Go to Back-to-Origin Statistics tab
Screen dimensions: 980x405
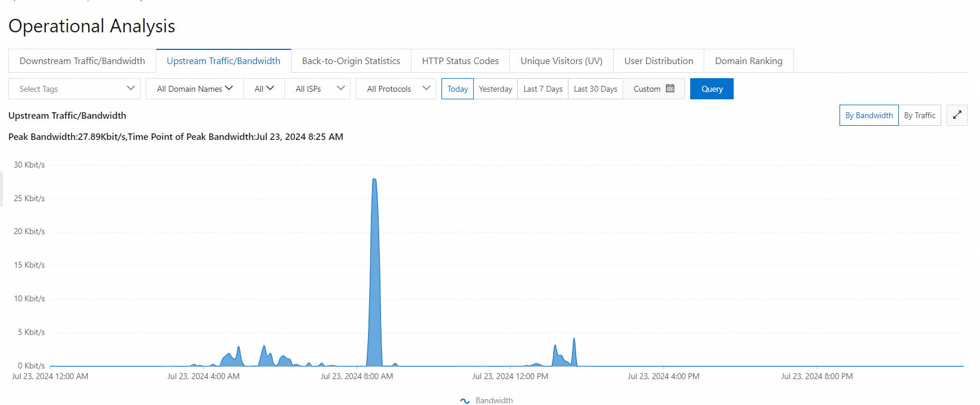point(351,61)
